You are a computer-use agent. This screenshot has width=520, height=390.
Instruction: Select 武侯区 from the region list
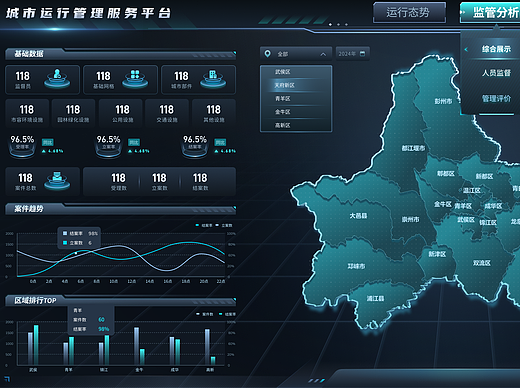pyautogui.click(x=296, y=72)
